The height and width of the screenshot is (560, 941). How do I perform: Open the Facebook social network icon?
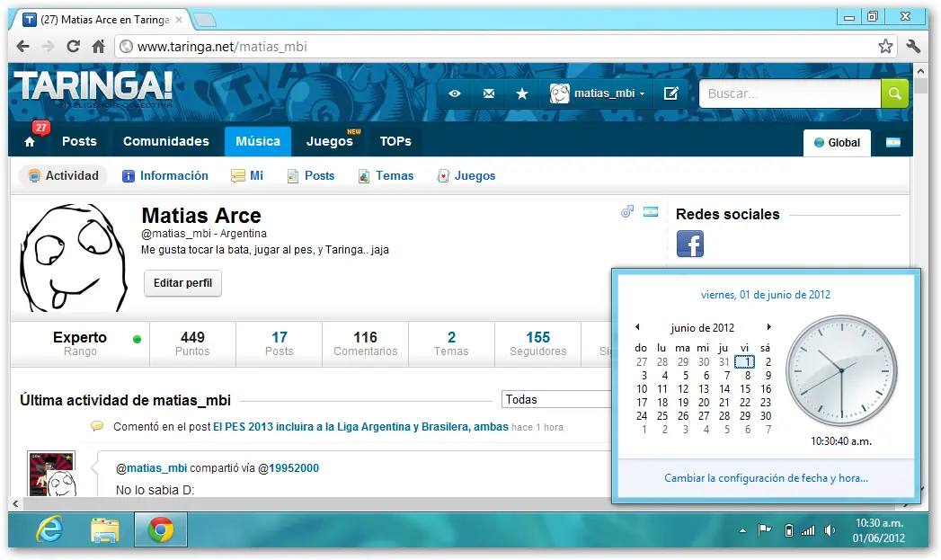coord(690,244)
